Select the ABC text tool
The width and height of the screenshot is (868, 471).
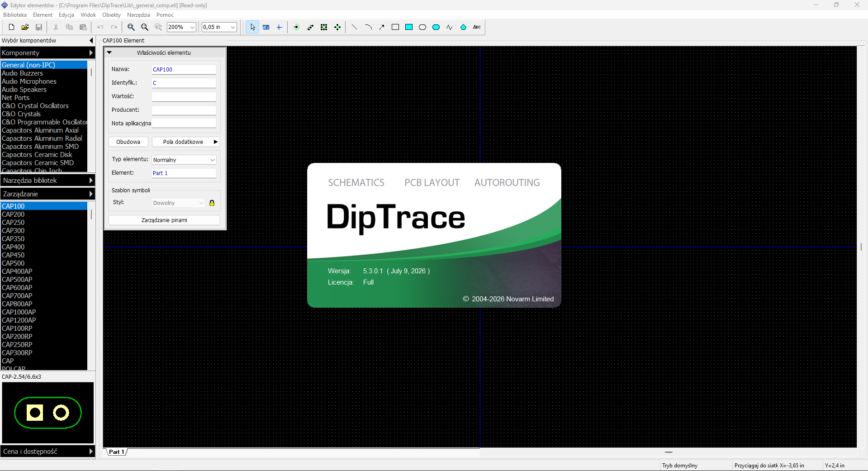point(477,27)
